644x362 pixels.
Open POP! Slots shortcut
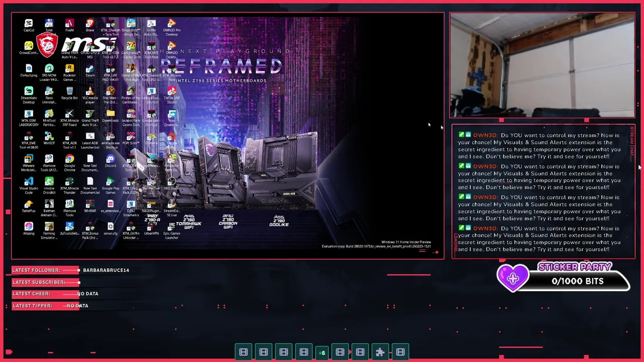coord(131,139)
